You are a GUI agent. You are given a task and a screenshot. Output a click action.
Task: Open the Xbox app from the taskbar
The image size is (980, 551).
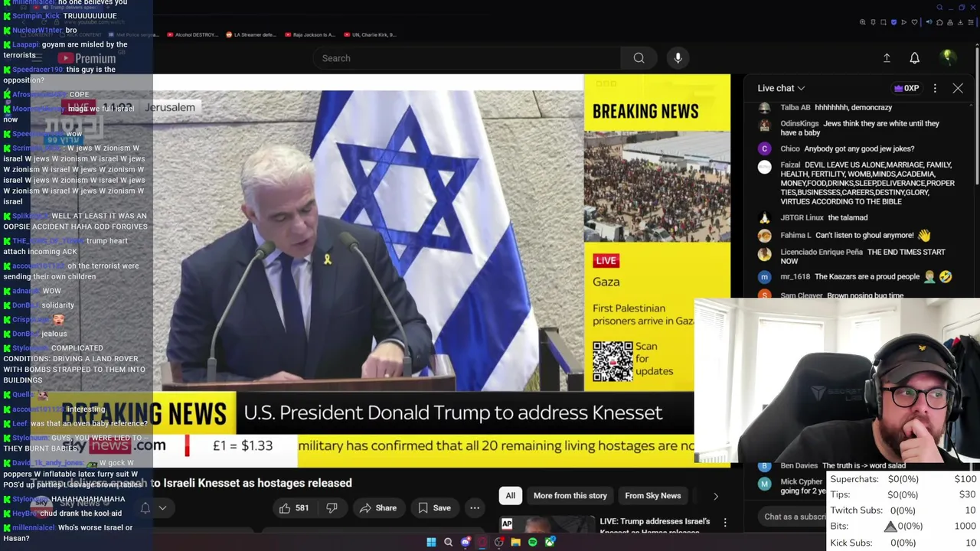550,542
